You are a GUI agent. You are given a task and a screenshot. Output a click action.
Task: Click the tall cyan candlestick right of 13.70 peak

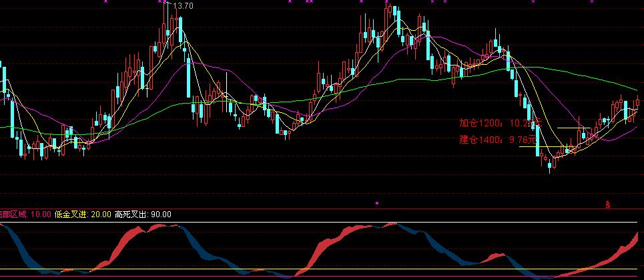click(x=190, y=77)
